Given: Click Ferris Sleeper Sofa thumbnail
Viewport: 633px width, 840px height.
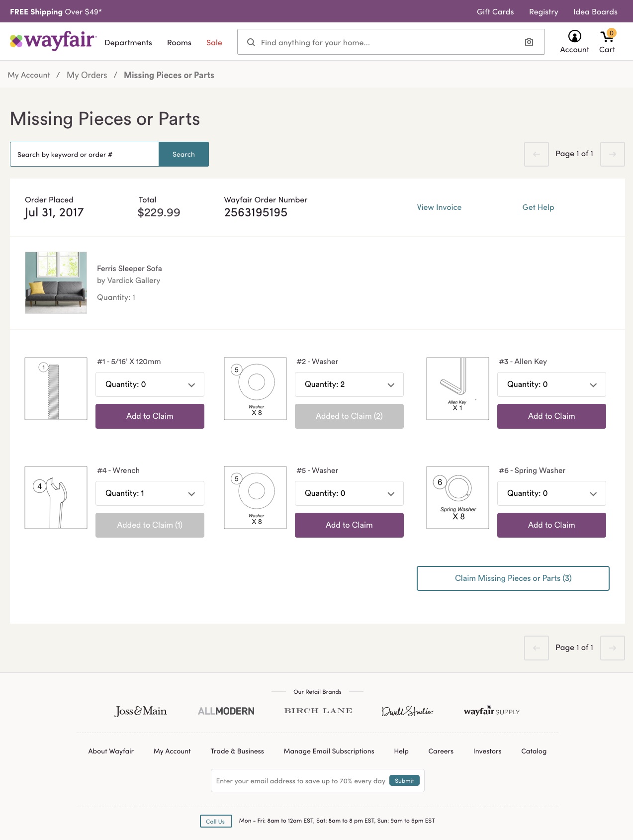Looking at the screenshot, I should coord(56,282).
